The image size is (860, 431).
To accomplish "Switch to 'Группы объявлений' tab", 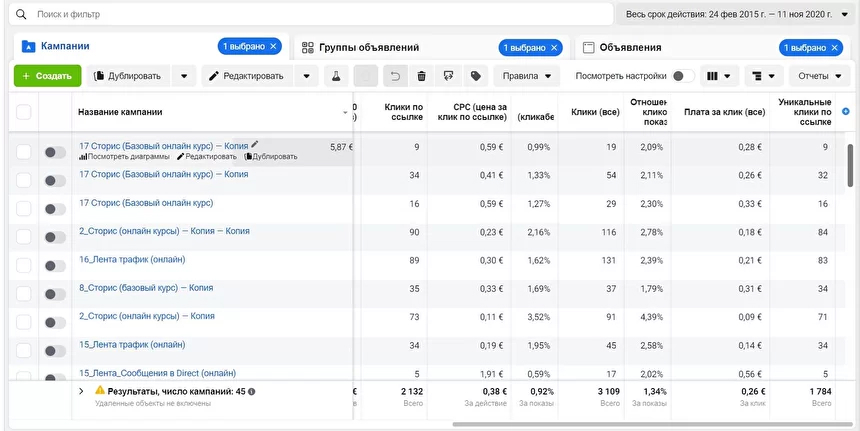I will pyautogui.click(x=368, y=47).
